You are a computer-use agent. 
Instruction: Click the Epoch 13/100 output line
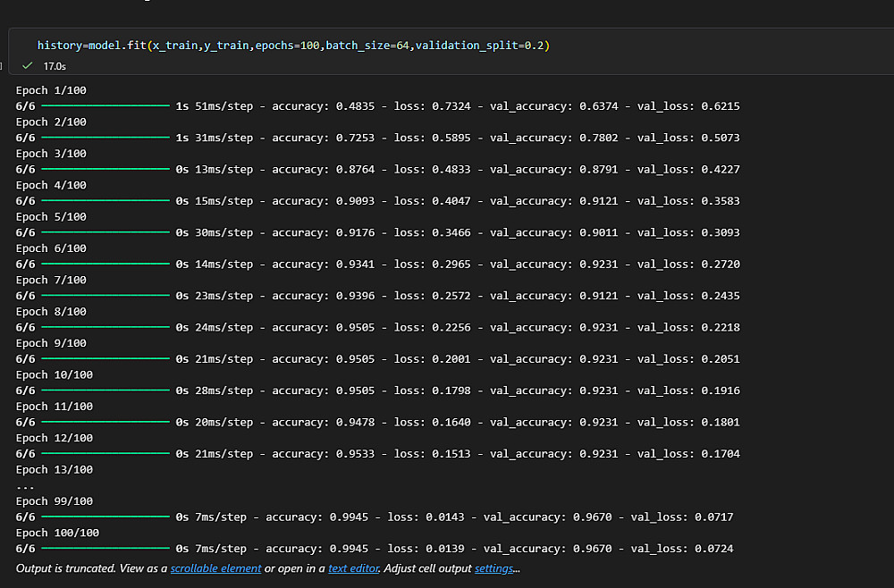pyautogui.click(x=55, y=469)
